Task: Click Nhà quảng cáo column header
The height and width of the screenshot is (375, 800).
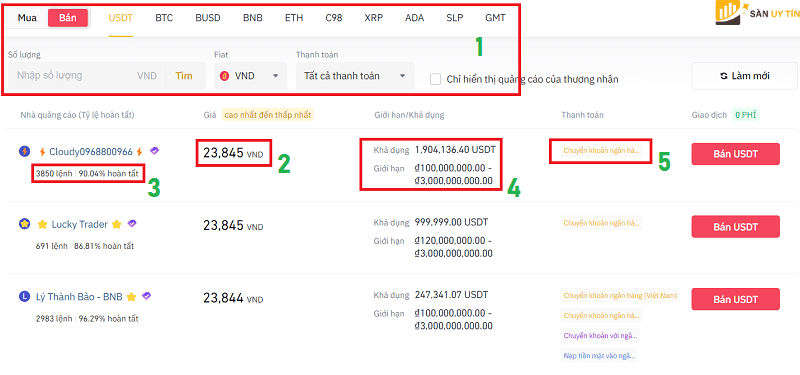Action: pyautogui.click(x=77, y=115)
